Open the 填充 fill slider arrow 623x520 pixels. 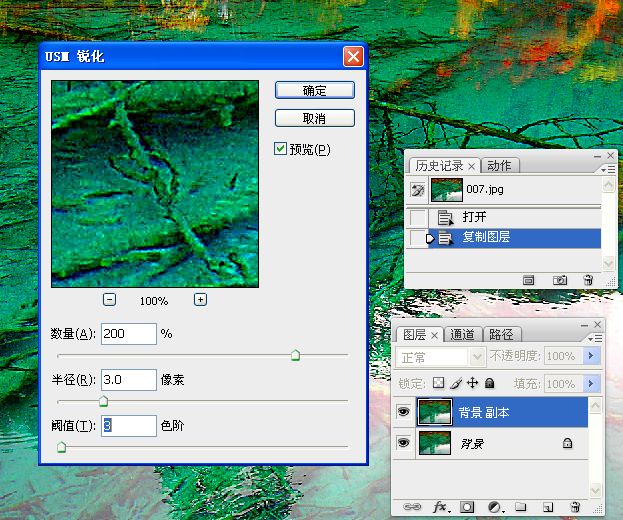click(x=591, y=383)
